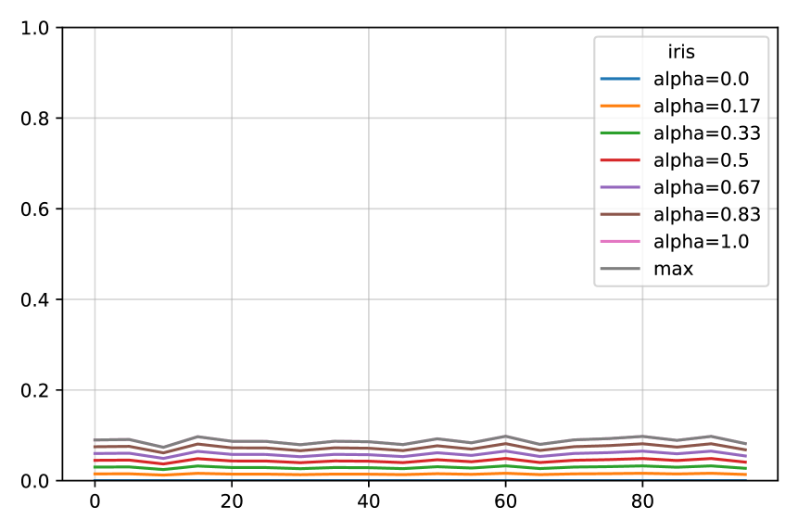Click the y-axis tick label 0.6
This screenshot has height=532, width=798.
(34, 209)
